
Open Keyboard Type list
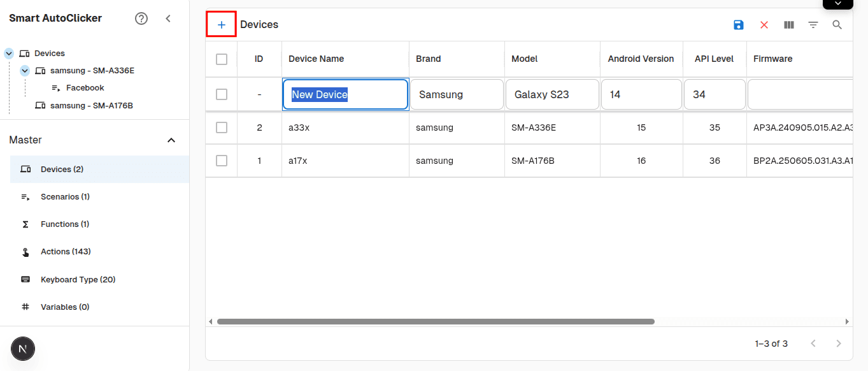point(79,279)
